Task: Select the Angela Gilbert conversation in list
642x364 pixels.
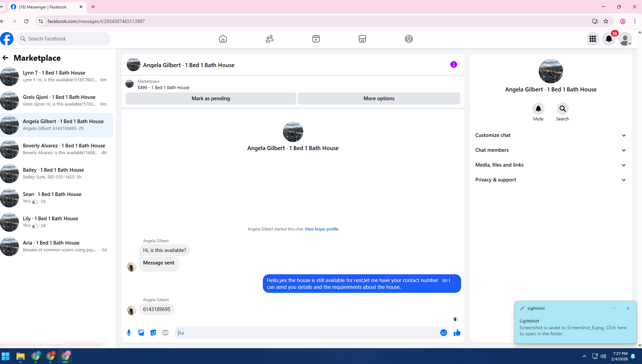Action: 57,125
